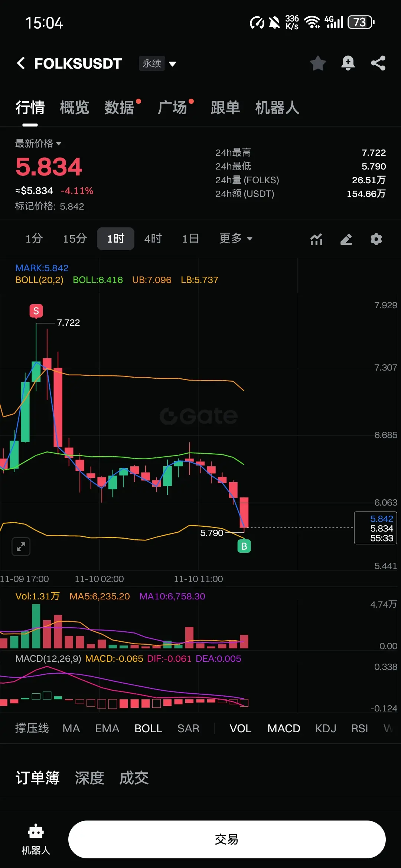Screen dimensions: 401x868
Task: Open the 广场 tab
Action: point(172,108)
